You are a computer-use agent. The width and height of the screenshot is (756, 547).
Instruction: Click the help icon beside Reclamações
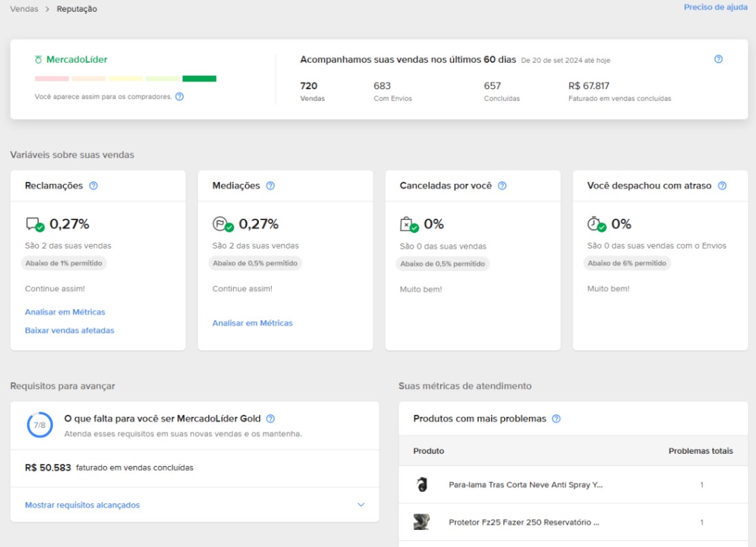coord(93,186)
